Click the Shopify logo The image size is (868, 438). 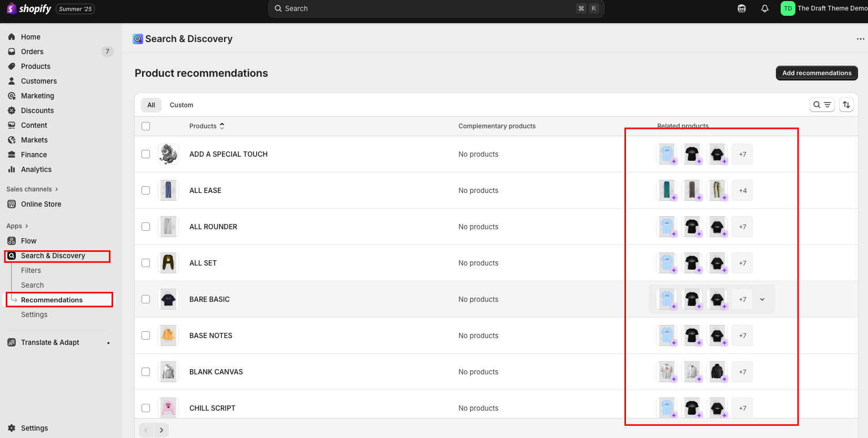(29, 9)
